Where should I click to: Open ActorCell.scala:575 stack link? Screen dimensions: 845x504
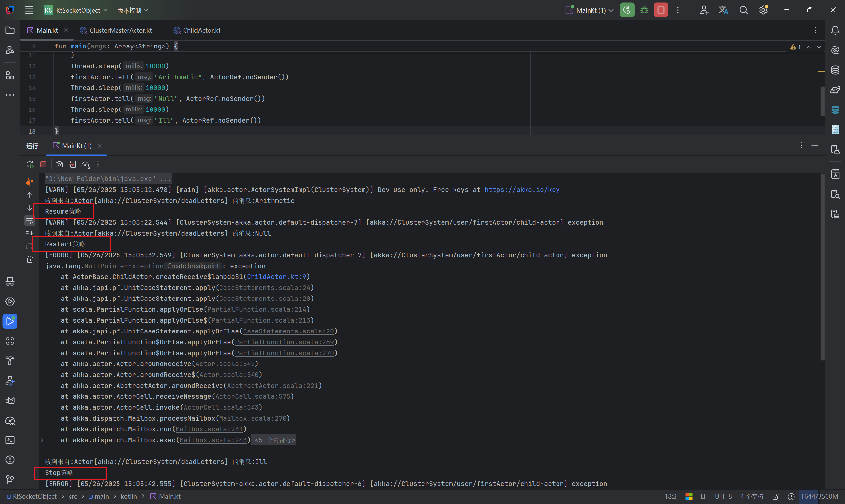253,397
